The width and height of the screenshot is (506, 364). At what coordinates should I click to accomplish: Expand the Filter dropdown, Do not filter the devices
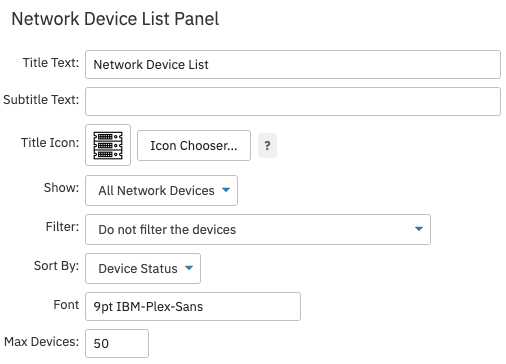(258, 229)
